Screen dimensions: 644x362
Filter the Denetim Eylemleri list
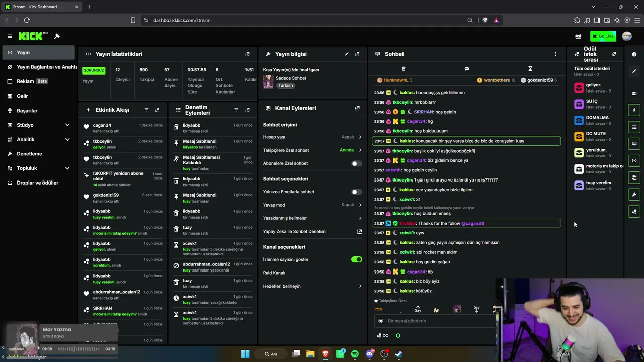pyautogui.click(x=236, y=110)
